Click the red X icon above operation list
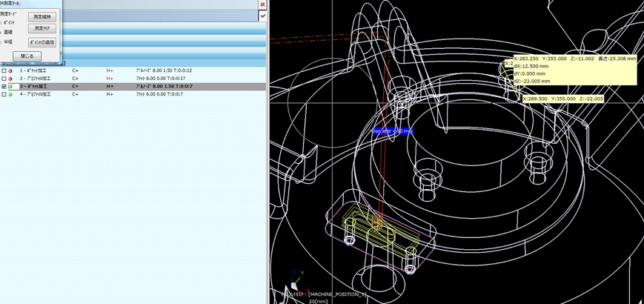This screenshot has width=644, height=304. [x=263, y=4]
